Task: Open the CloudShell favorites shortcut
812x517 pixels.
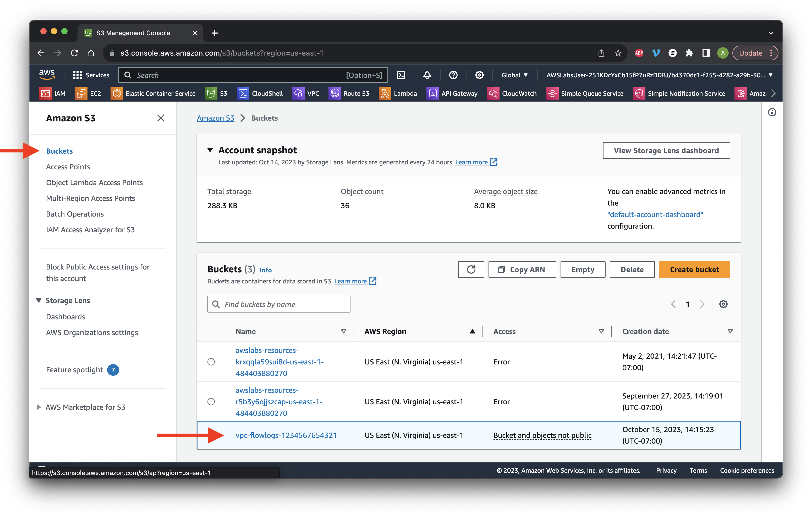Action: pyautogui.click(x=260, y=94)
